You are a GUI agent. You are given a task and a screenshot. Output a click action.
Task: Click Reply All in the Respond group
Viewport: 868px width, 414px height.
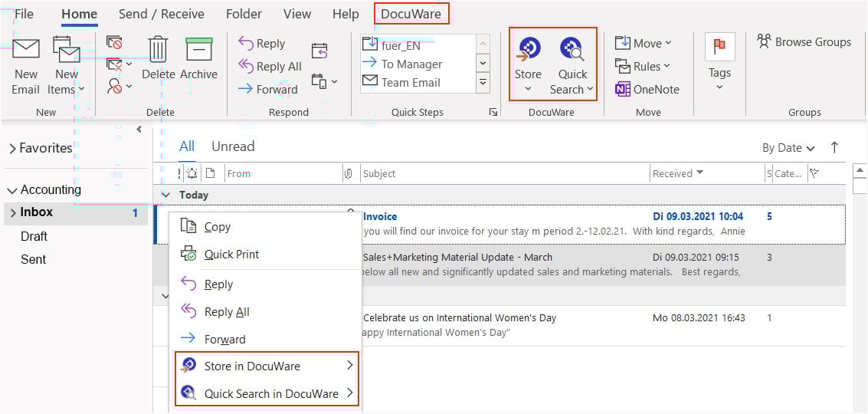tap(270, 67)
